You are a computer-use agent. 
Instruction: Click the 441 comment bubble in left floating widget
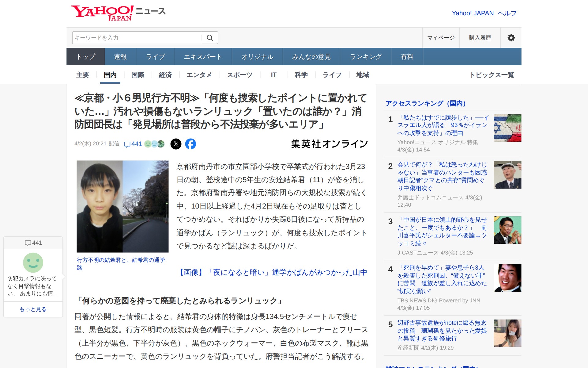coord(33,243)
